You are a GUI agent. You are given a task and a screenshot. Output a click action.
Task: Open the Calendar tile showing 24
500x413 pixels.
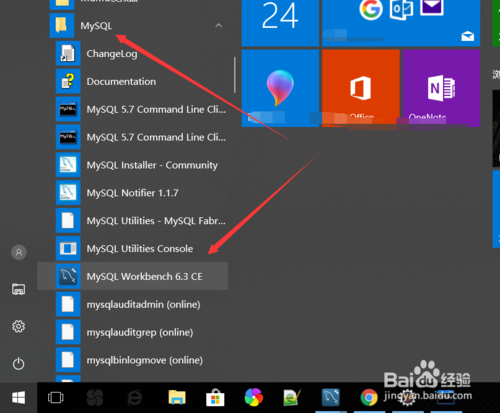coord(280,23)
